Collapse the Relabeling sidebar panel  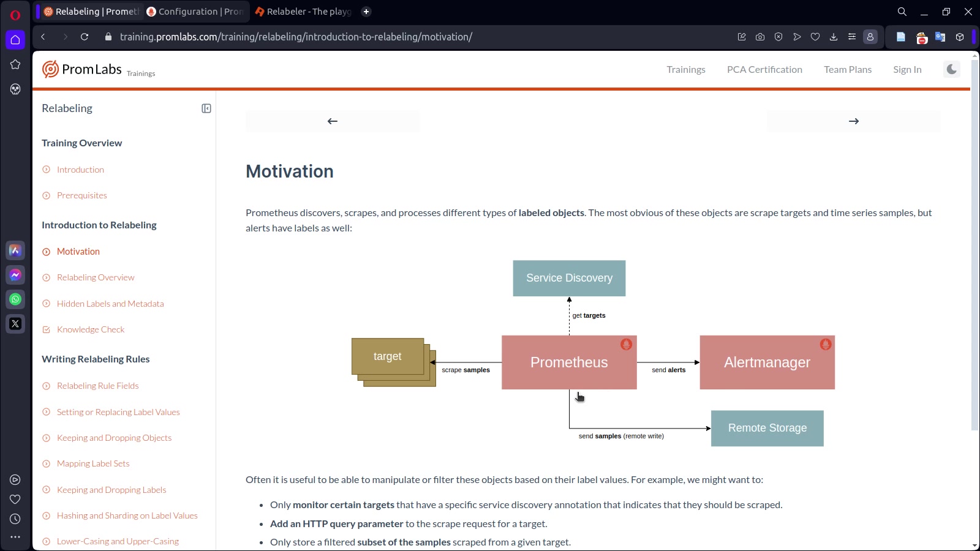(206, 108)
